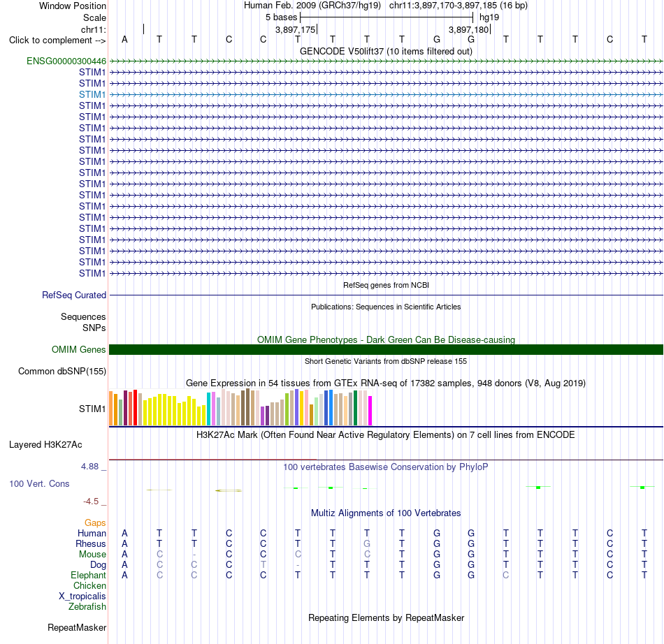Viewport: 664px width, 644px height.
Task: Click the chr11: ruler label
Action: (94, 29)
